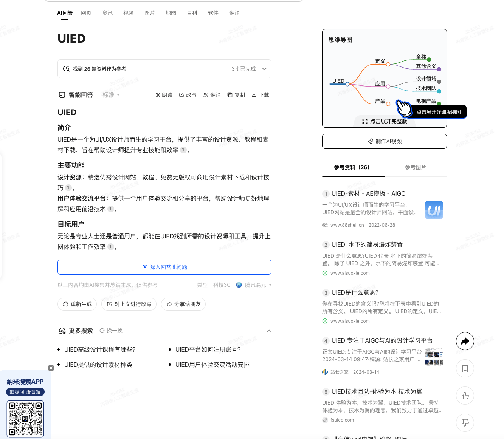Open reference UIED是什么意思?
This screenshot has height=439, width=504.
pos(355,293)
